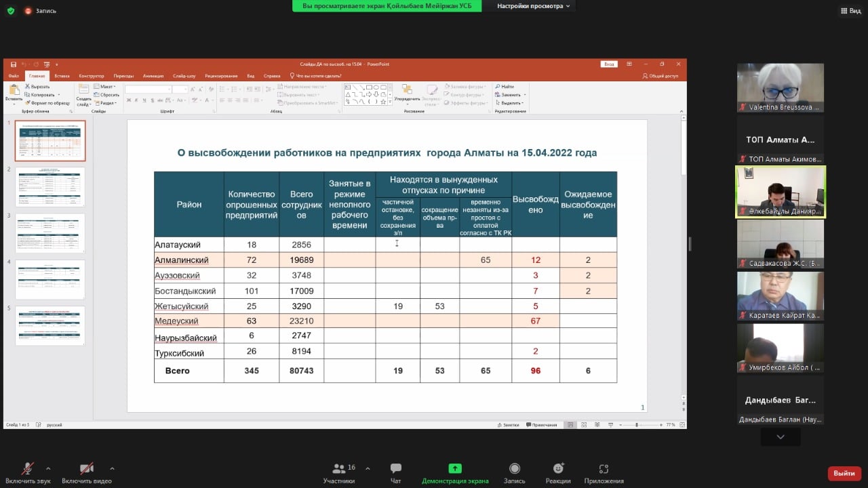
Task: Click the Запись recording indicator at top left
Action: [41, 11]
